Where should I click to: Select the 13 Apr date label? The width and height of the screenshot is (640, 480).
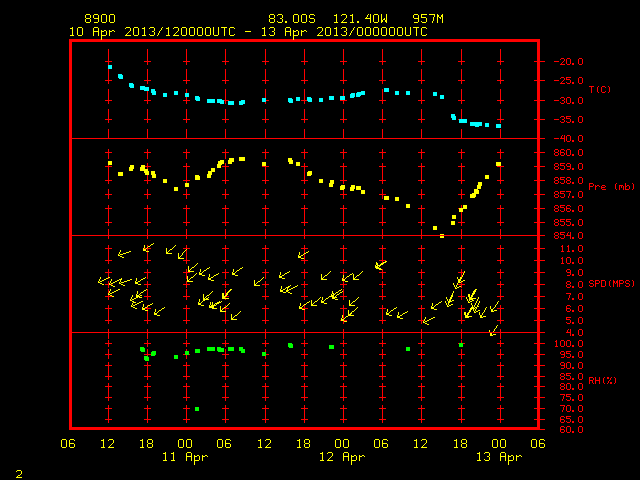pyautogui.click(x=499, y=457)
